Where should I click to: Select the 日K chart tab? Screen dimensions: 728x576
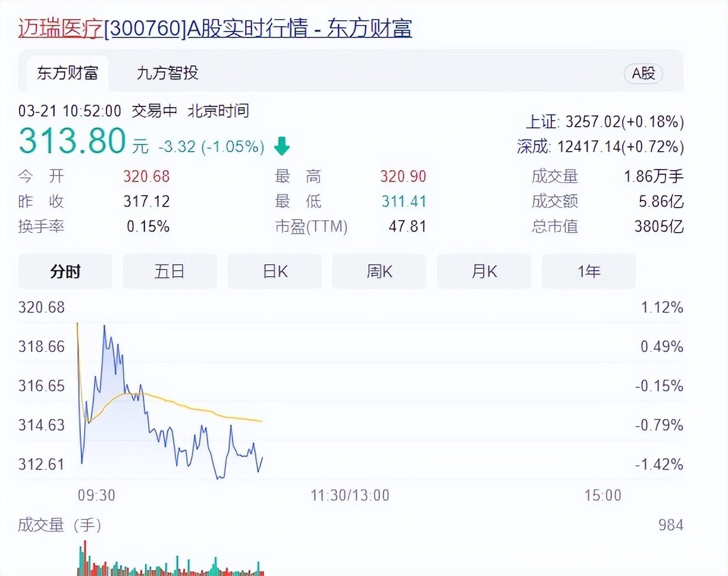click(275, 271)
